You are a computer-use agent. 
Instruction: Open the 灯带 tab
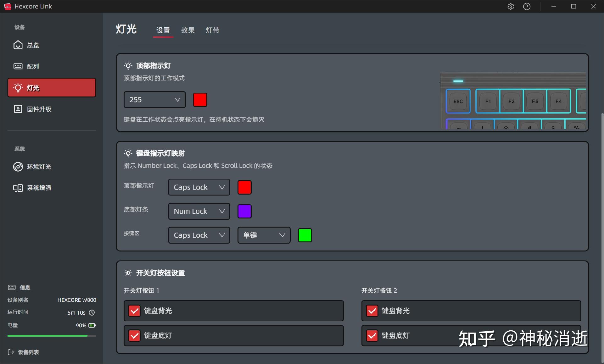[x=212, y=30]
